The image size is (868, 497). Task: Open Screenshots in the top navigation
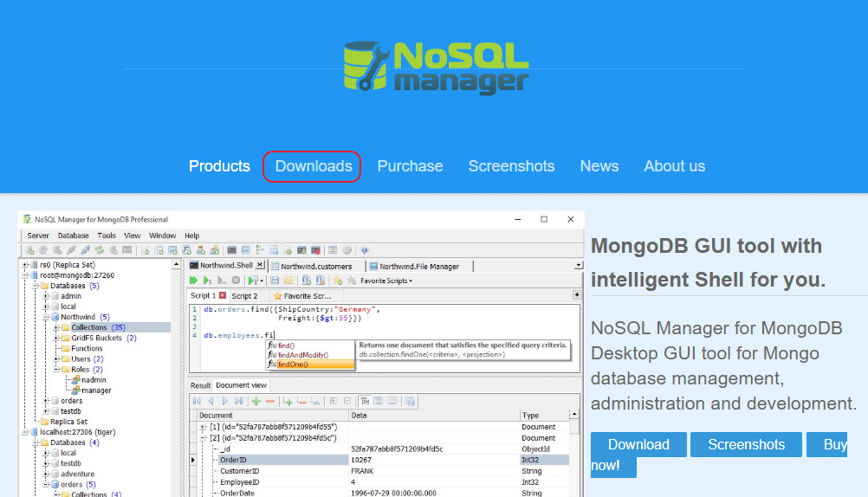(x=511, y=166)
